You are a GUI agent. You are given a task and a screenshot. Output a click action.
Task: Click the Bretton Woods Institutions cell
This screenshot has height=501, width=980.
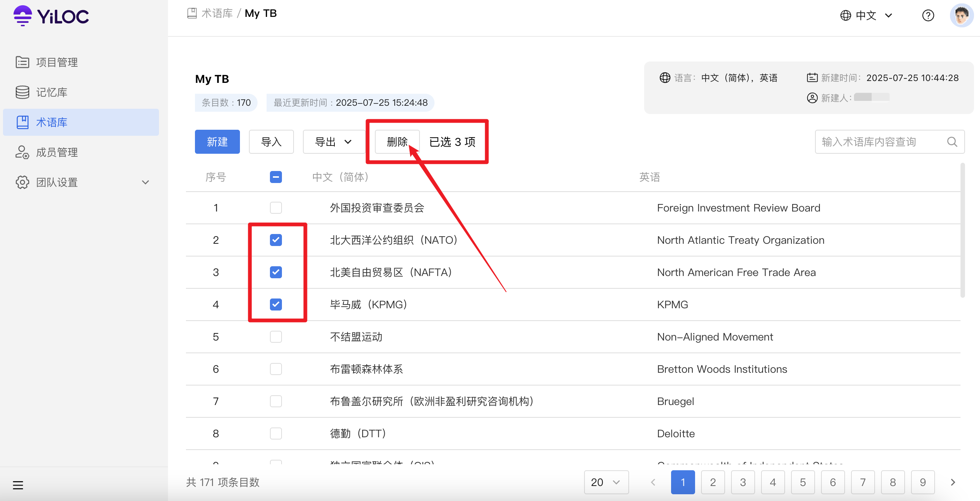pyautogui.click(x=722, y=369)
